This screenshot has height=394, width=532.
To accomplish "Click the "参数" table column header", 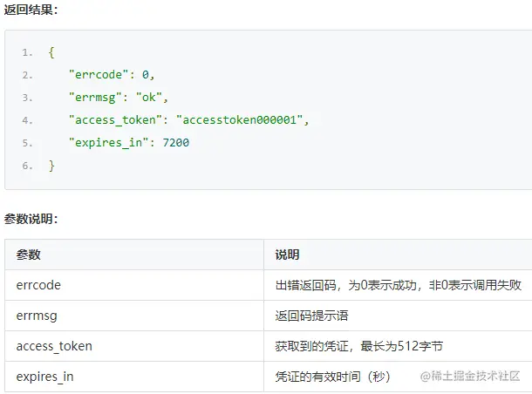I will click(x=29, y=255).
